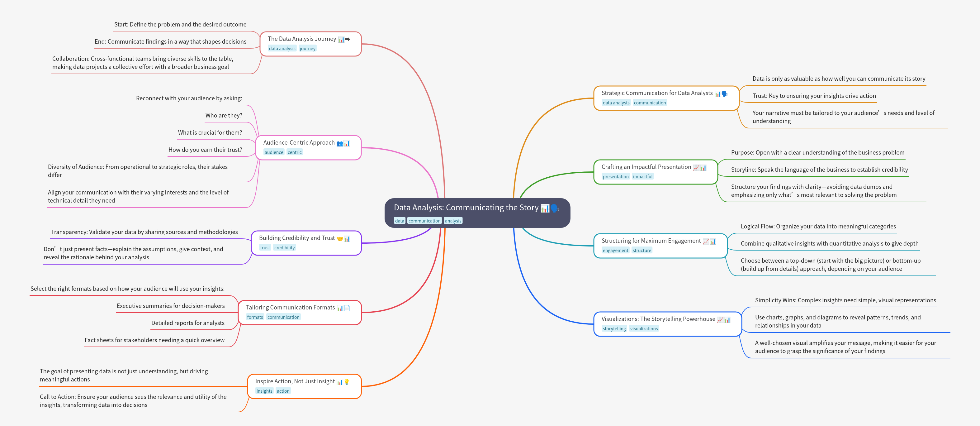Viewport: 980px width, 426px height.
Task: Click the 'storytelling' tag
Action: (x=614, y=328)
